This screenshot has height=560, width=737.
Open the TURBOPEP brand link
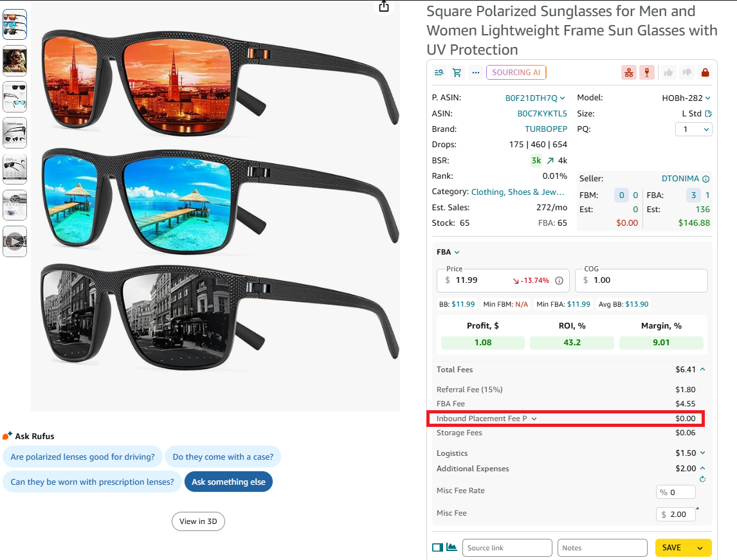[545, 129]
